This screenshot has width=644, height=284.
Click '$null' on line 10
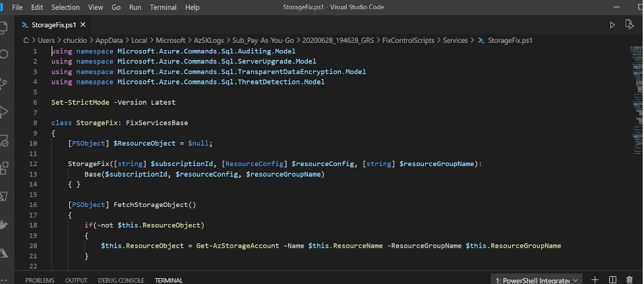pos(198,143)
